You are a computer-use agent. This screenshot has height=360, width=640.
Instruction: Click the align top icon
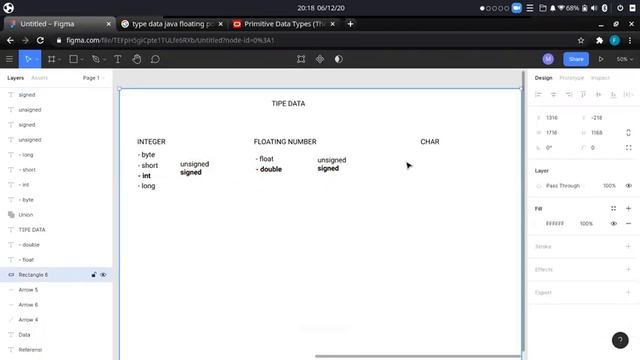(583, 95)
